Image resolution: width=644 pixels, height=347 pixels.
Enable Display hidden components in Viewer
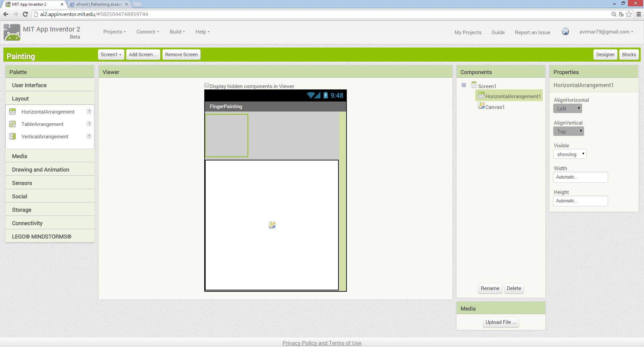(x=207, y=85)
